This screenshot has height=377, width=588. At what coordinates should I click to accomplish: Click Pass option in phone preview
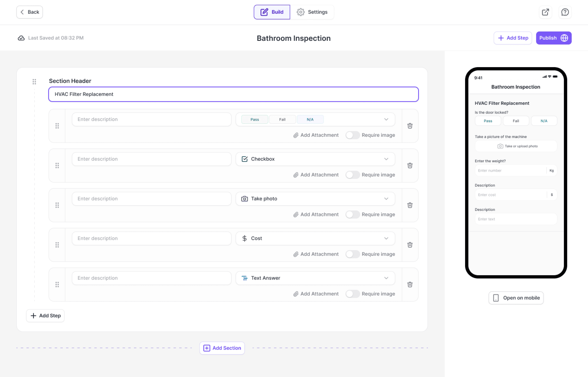pos(488,121)
